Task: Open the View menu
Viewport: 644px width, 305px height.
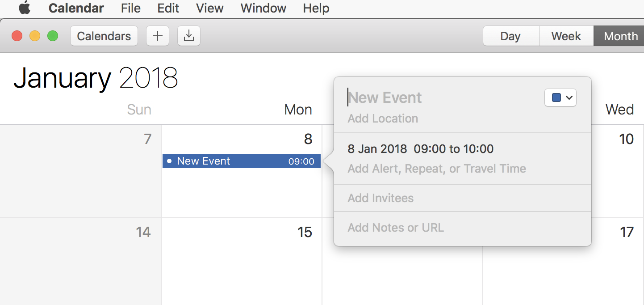Action: pyautogui.click(x=209, y=8)
